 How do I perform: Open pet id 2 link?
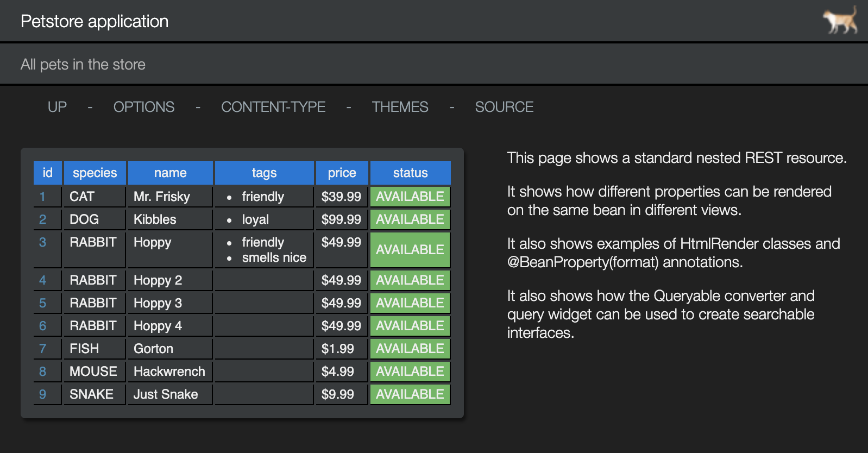click(42, 219)
